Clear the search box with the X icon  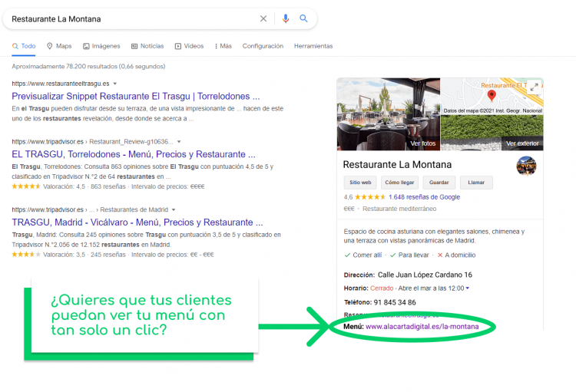pyautogui.click(x=263, y=18)
